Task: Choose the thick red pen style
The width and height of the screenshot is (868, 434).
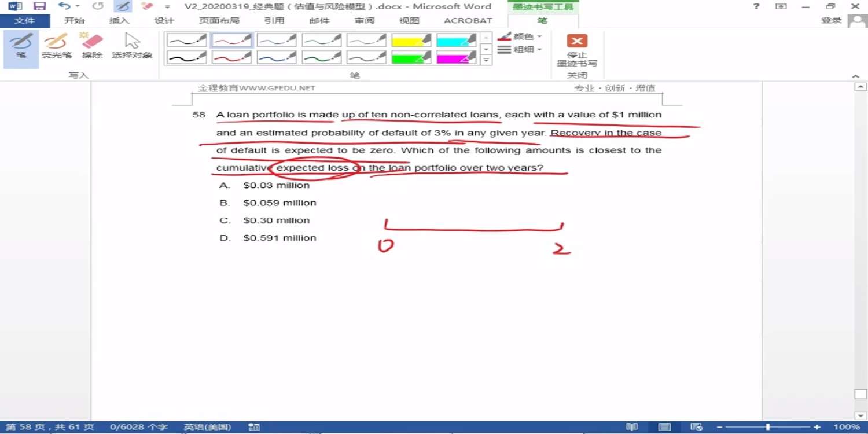Action: [x=231, y=57]
